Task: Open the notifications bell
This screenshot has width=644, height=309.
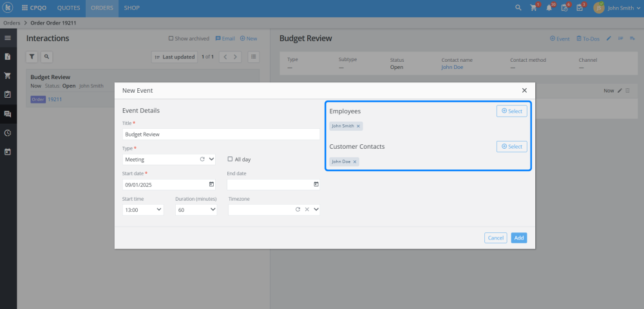Action: point(549,8)
